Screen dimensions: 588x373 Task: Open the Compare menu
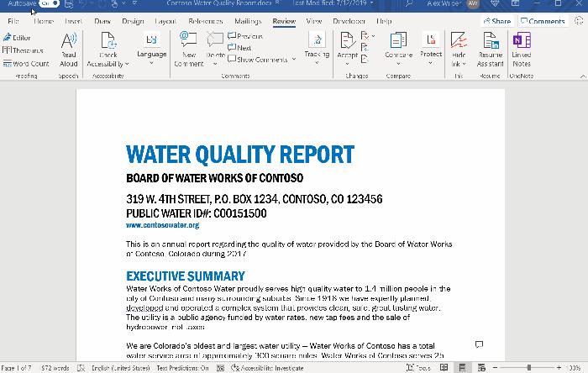click(x=398, y=49)
